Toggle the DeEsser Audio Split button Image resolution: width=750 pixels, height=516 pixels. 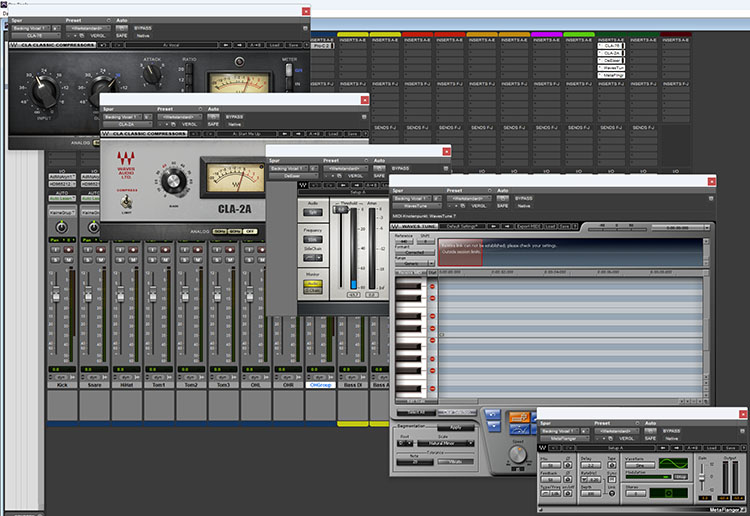(312, 212)
